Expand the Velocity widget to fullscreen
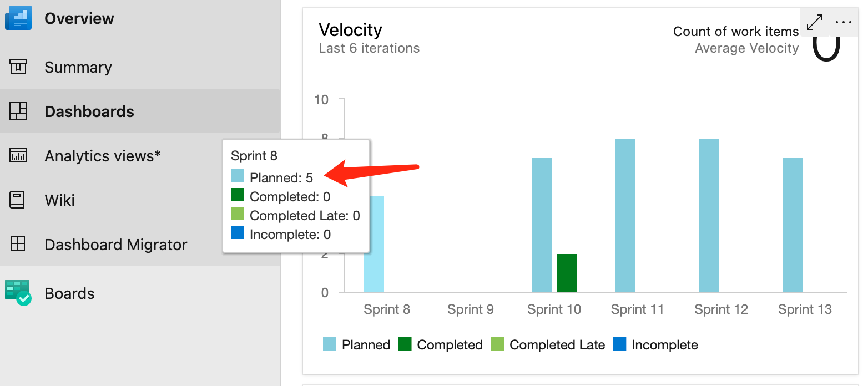 click(815, 22)
